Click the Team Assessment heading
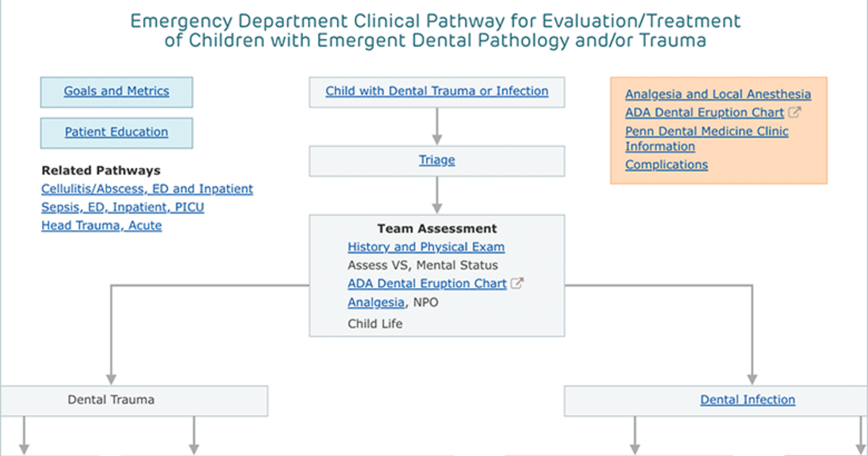The image size is (868, 456). (437, 229)
